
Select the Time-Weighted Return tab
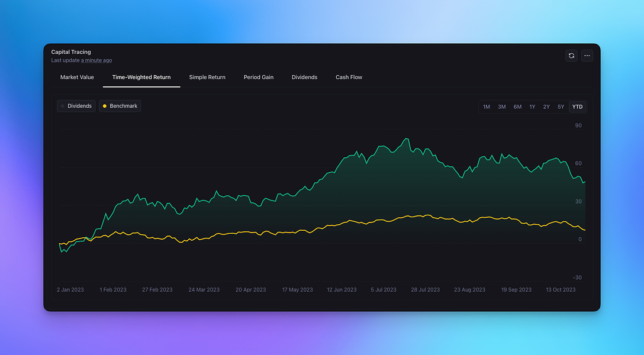pyautogui.click(x=141, y=77)
